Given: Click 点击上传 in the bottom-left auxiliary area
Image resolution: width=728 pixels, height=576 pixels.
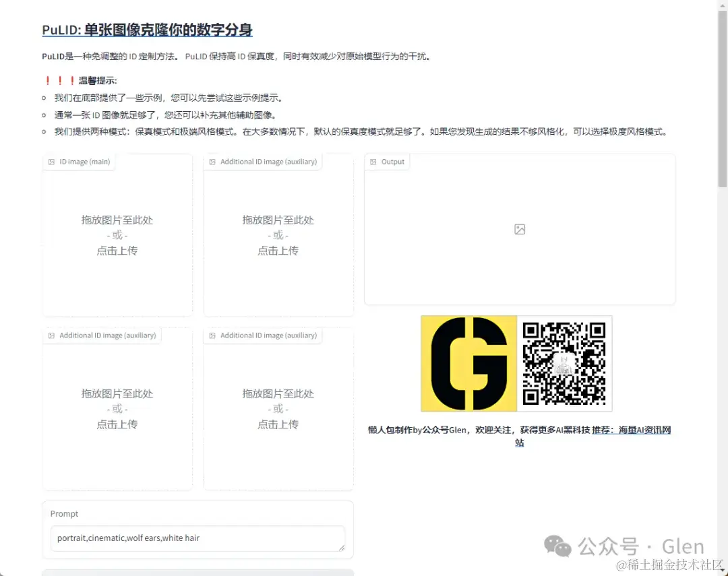Looking at the screenshot, I should [x=117, y=424].
